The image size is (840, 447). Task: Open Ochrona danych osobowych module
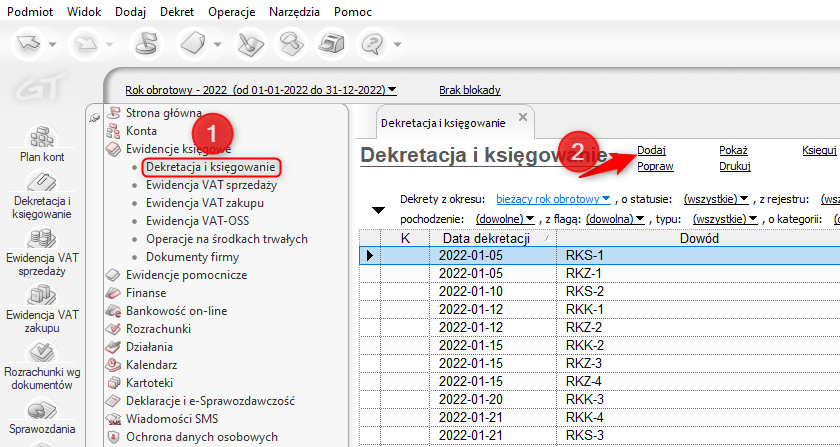click(x=202, y=437)
